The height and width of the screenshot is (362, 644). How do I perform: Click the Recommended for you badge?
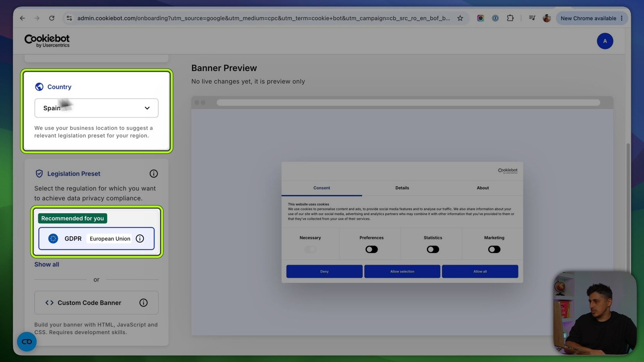coord(72,218)
